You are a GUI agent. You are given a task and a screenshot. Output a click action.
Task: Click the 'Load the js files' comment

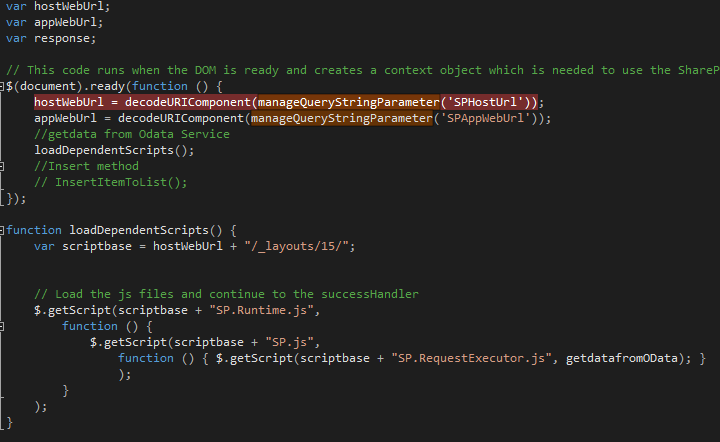[226, 294]
